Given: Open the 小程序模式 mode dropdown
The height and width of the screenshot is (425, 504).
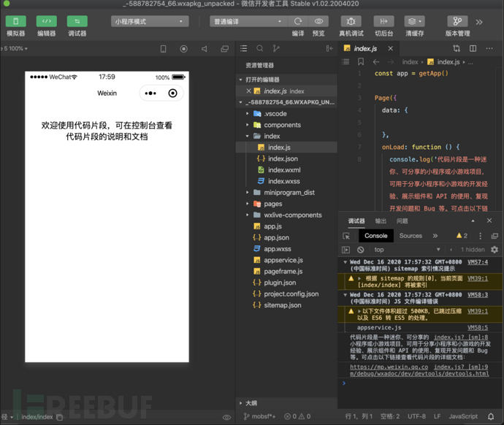Looking at the screenshot, I should click(x=150, y=21).
